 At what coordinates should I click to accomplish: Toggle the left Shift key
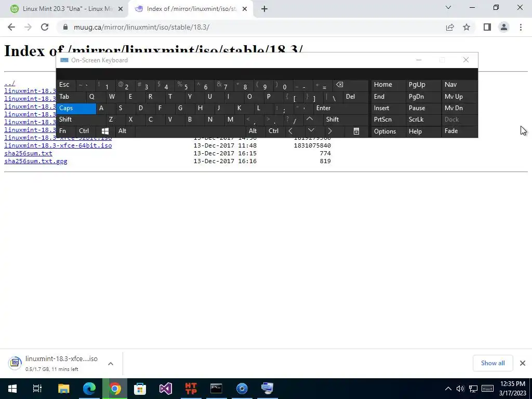pyautogui.click(x=81, y=119)
